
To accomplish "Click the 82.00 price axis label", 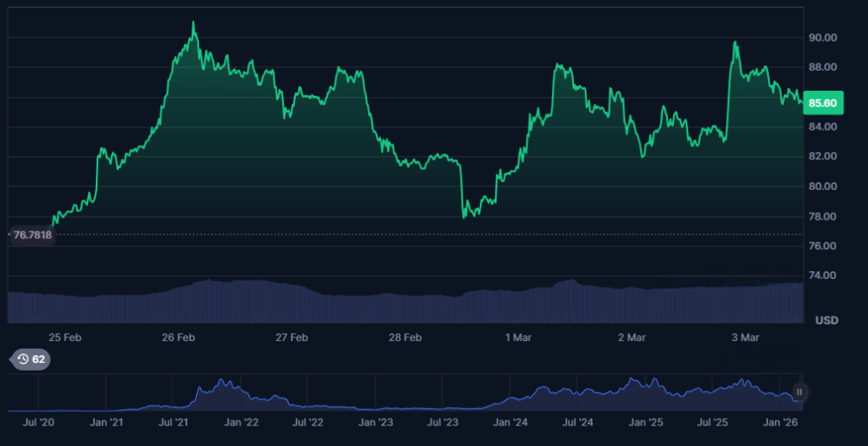I will coord(822,156).
